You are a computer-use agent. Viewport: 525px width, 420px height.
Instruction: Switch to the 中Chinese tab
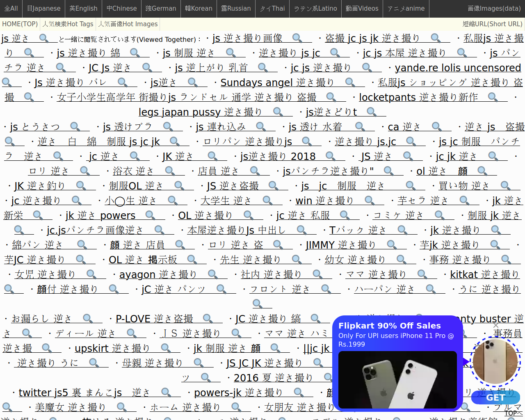tap(122, 9)
